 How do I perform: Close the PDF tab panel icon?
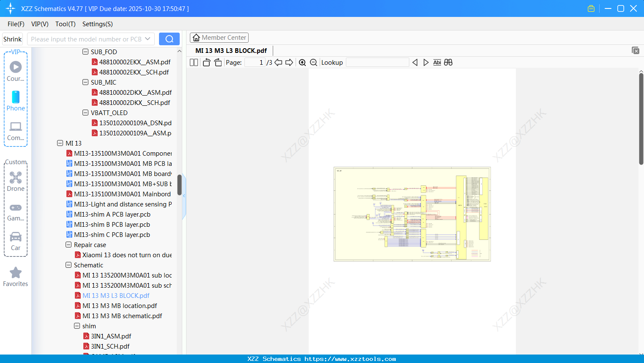point(635,50)
